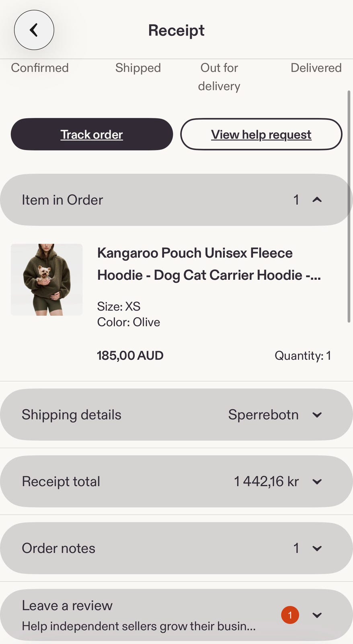Select the Delivered status step
353x644 pixels.
(x=316, y=68)
